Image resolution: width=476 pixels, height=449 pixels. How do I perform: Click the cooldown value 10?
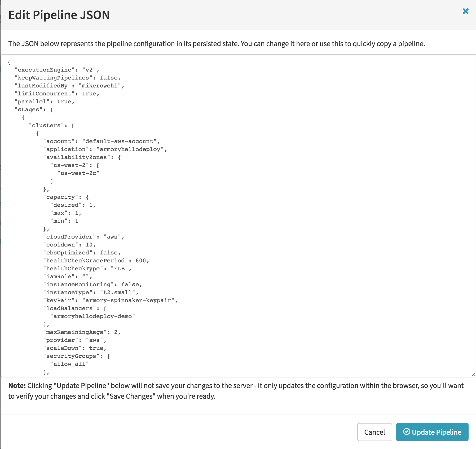[x=89, y=245]
